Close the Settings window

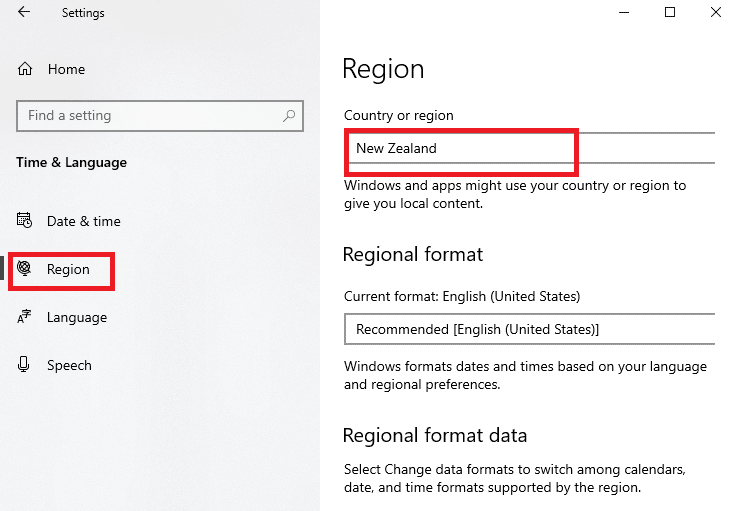click(716, 13)
